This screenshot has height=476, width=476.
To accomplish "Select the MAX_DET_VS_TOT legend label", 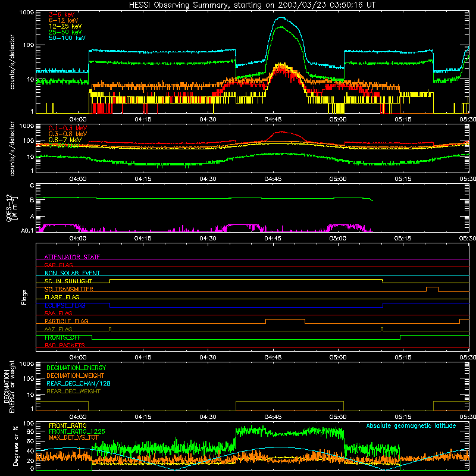I will [73, 437].
